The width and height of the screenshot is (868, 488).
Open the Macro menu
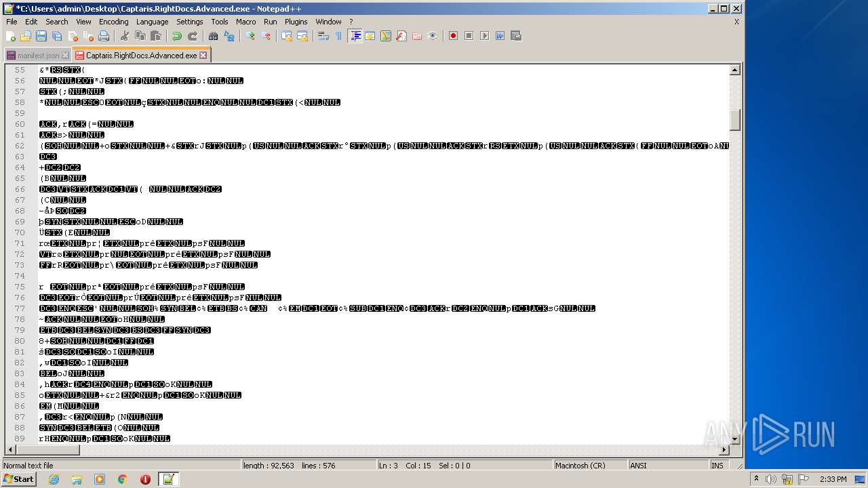click(x=246, y=22)
